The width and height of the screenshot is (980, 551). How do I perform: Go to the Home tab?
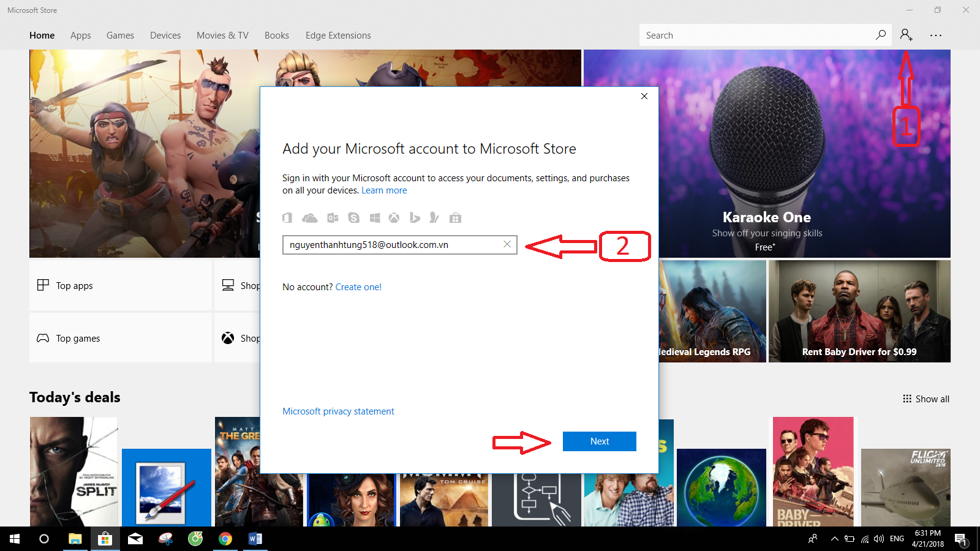pyautogui.click(x=42, y=36)
